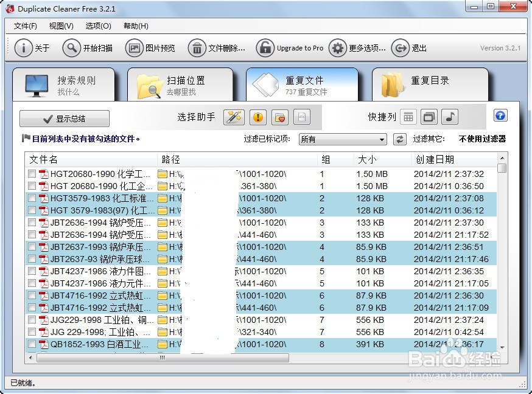Click the vertical scrollbar thumb
Image resolution: width=532 pixels, height=394 pixels.
(502, 168)
